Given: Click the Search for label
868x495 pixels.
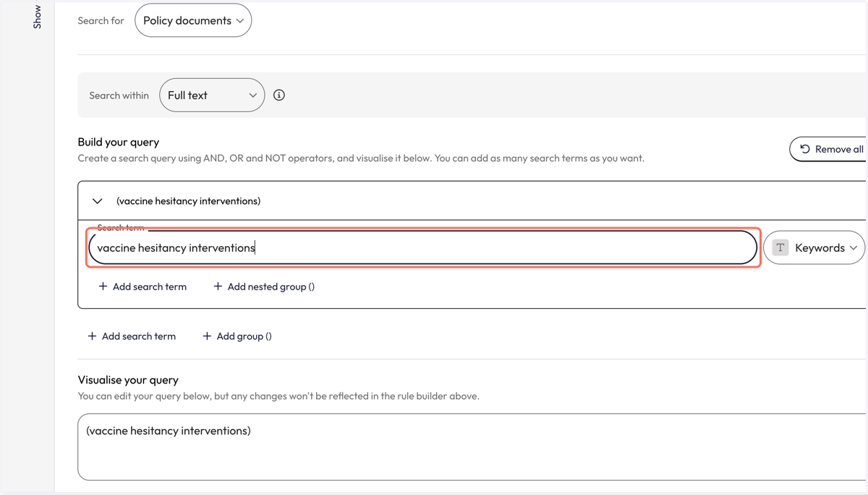Looking at the screenshot, I should (x=101, y=20).
